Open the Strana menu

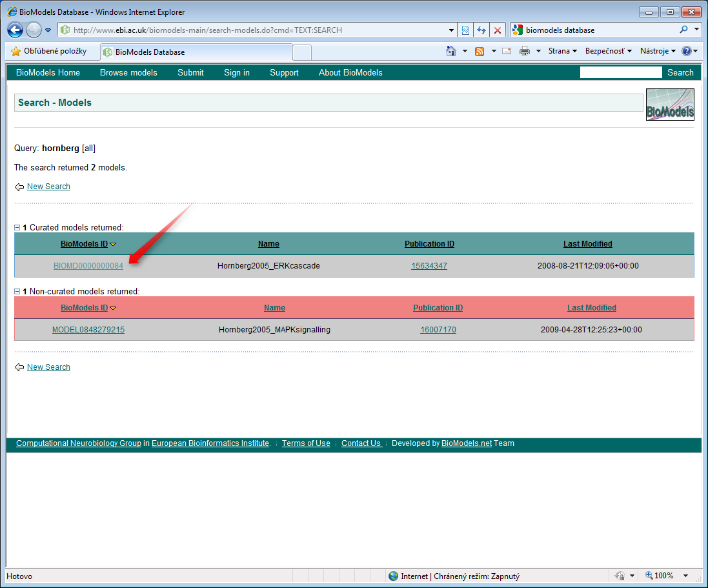pos(563,51)
